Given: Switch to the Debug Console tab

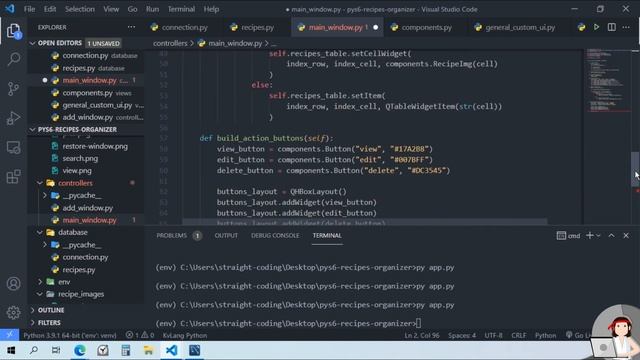Looking at the screenshot, I should click(275, 236).
